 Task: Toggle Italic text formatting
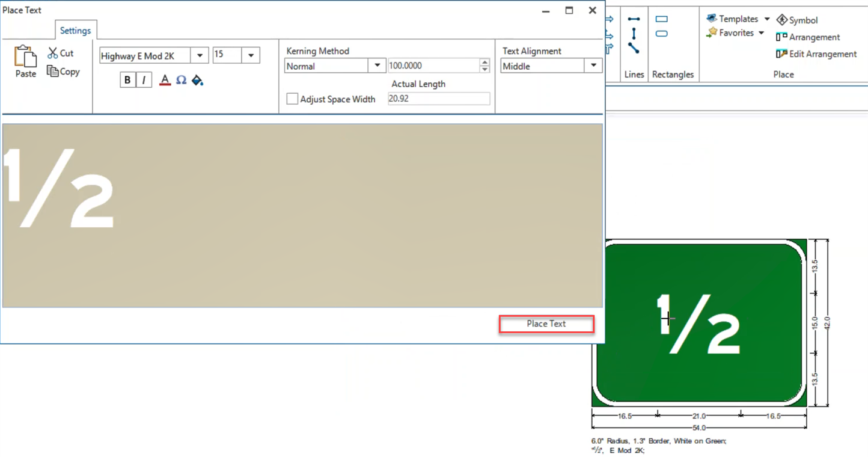point(144,80)
